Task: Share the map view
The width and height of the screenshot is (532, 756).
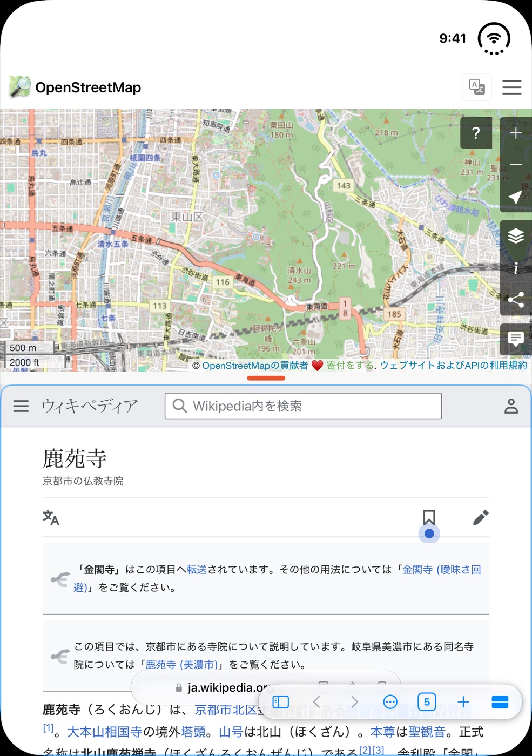Action: [x=516, y=300]
